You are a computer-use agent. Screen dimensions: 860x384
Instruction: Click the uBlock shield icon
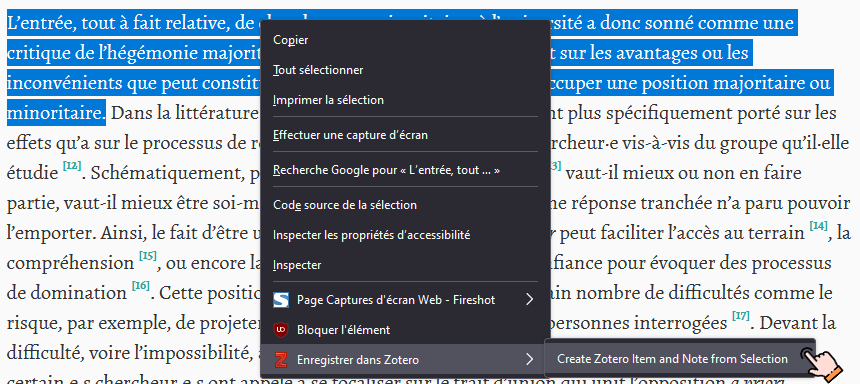pyautogui.click(x=281, y=330)
